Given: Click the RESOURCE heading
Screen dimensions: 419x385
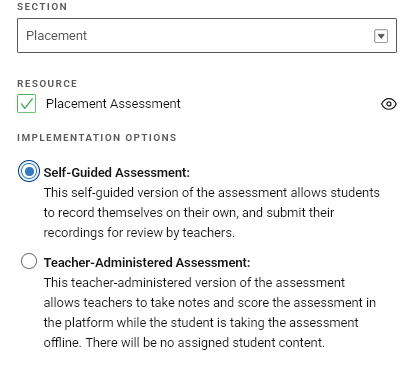Looking at the screenshot, I should coord(47,83).
